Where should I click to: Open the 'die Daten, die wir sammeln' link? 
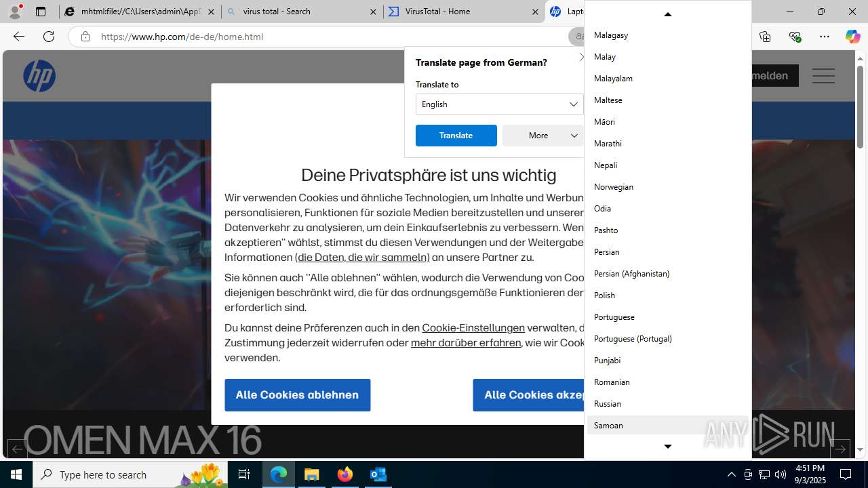point(362,258)
